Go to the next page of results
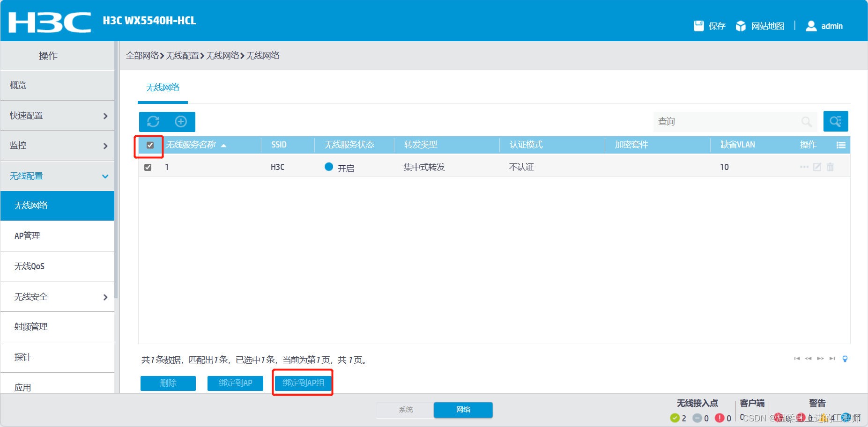The height and width of the screenshot is (427, 868). pos(820,359)
